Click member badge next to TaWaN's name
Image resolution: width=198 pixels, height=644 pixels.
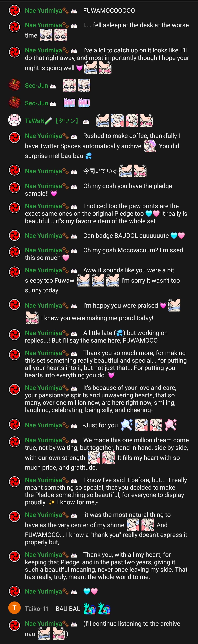86,122
